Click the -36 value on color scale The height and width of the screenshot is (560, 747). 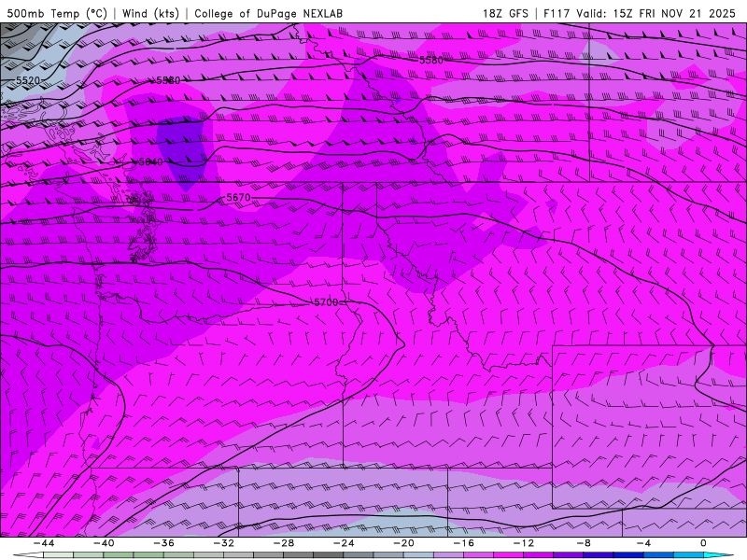tap(164, 543)
